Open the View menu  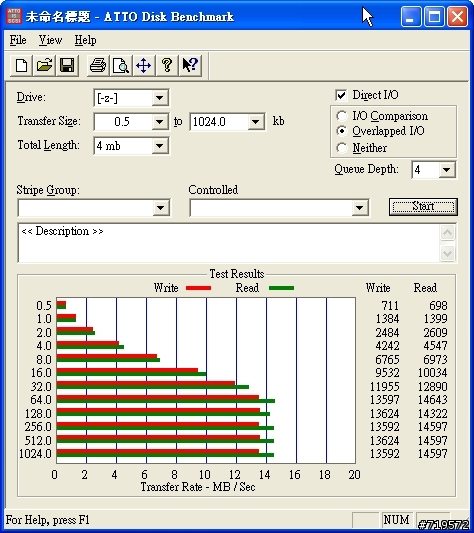[50, 40]
